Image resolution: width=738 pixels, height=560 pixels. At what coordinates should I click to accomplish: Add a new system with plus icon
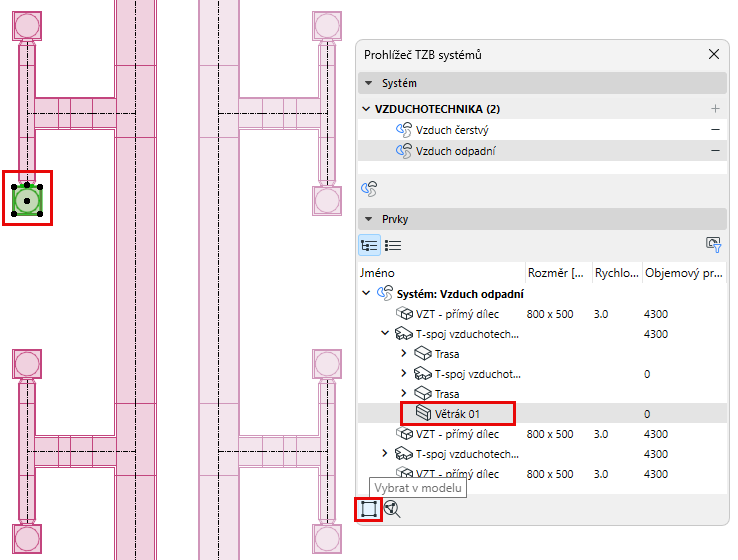click(x=715, y=109)
